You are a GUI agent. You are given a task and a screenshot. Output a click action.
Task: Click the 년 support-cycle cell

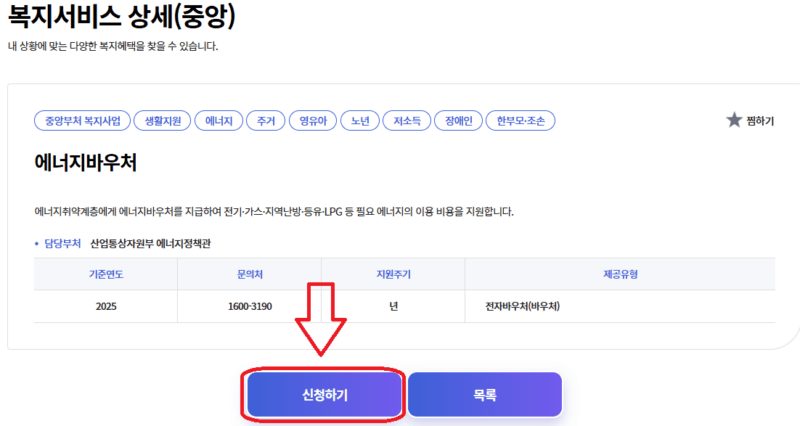393,307
